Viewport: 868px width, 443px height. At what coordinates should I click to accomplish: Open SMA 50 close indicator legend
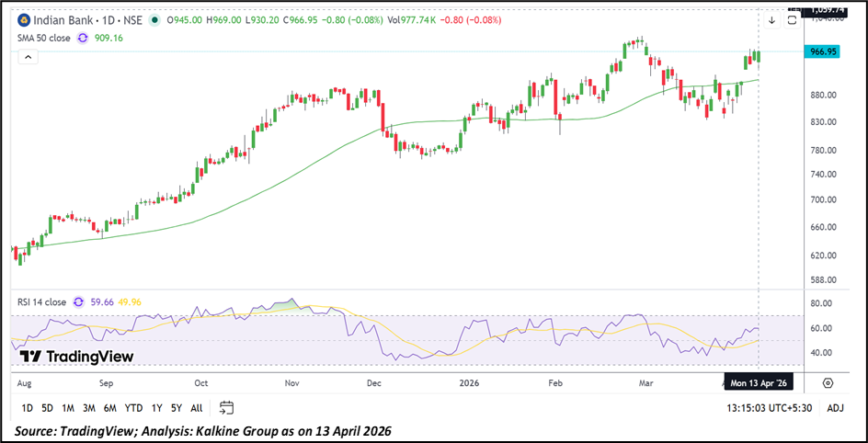(x=43, y=38)
